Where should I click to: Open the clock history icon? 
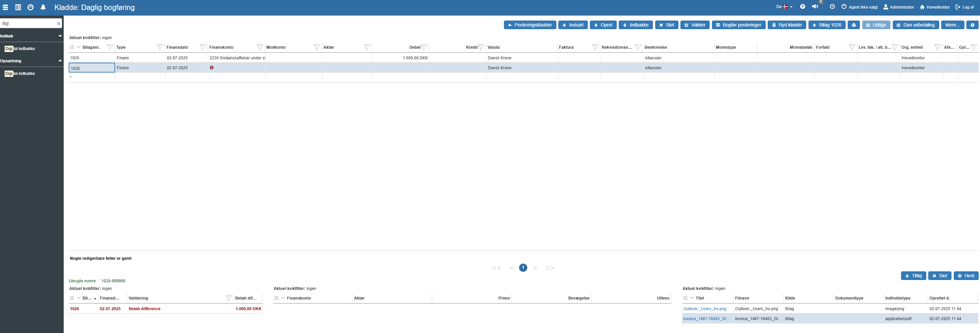point(832,7)
